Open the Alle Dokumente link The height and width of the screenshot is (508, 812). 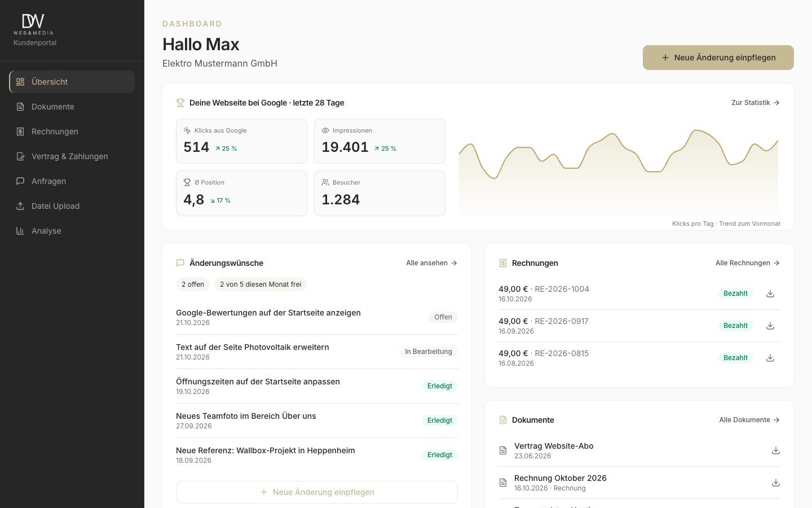point(749,420)
